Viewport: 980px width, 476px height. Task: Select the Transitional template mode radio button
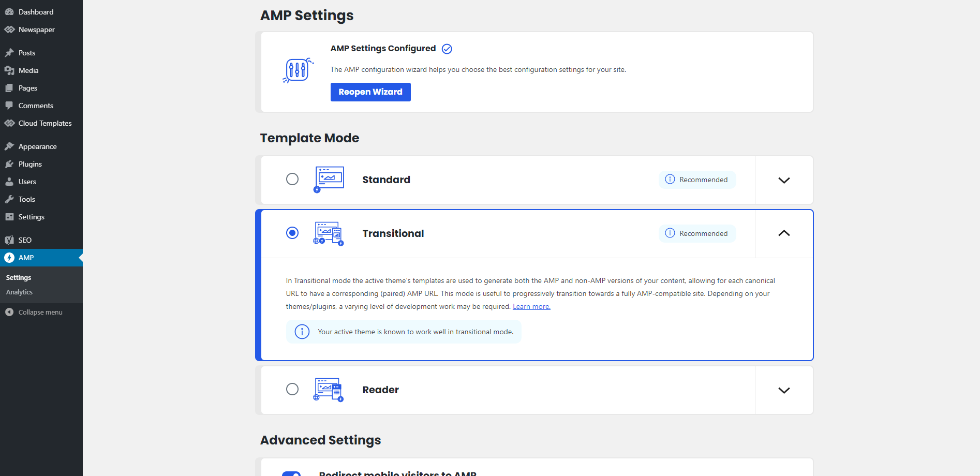click(292, 233)
